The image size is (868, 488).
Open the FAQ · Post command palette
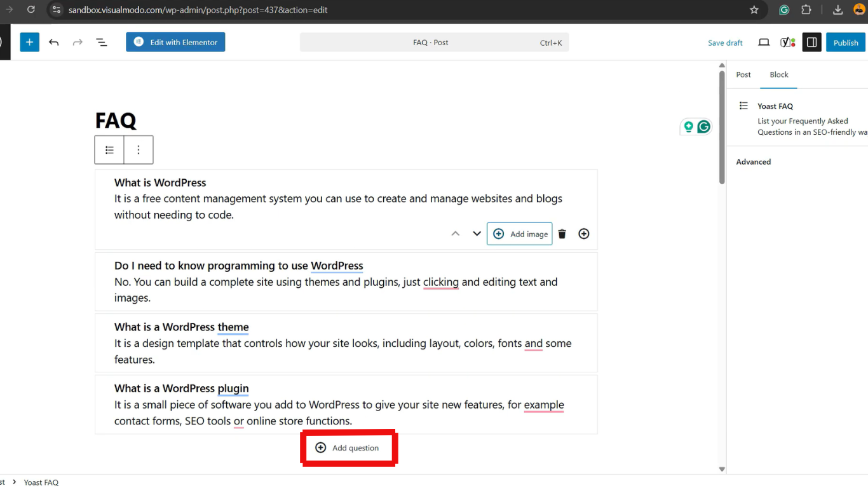pos(434,43)
